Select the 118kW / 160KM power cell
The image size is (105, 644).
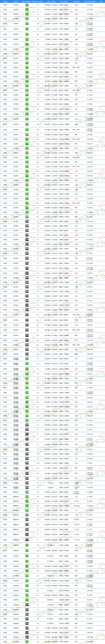64,139
